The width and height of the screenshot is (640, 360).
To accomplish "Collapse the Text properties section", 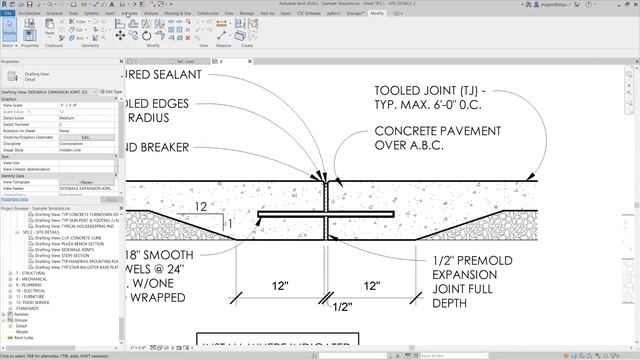I will [116, 156].
